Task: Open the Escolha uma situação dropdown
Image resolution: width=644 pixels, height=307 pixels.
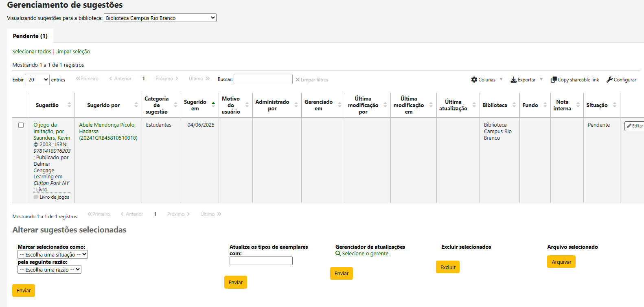Action: [53, 254]
